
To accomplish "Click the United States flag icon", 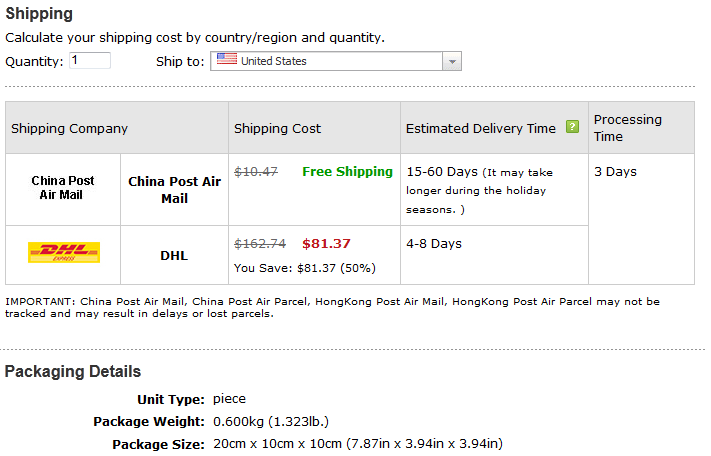I will pyautogui.click(x=227, y=60).
